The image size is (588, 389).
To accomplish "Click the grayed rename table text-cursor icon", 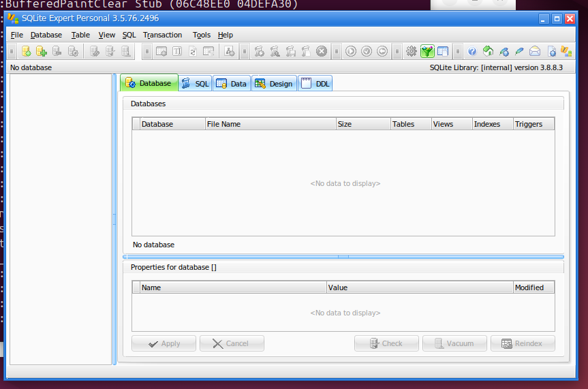I will click(177, 51).
